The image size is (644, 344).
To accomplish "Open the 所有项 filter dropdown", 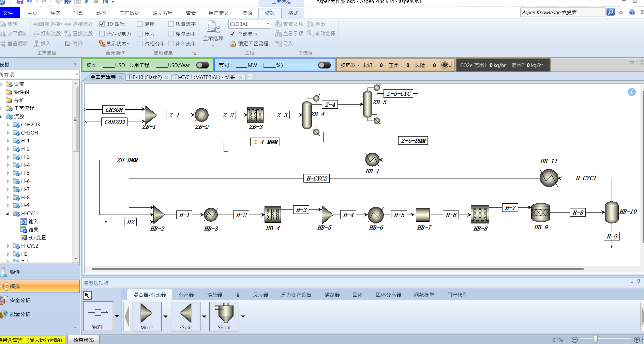I will click(x=76, y=74).
